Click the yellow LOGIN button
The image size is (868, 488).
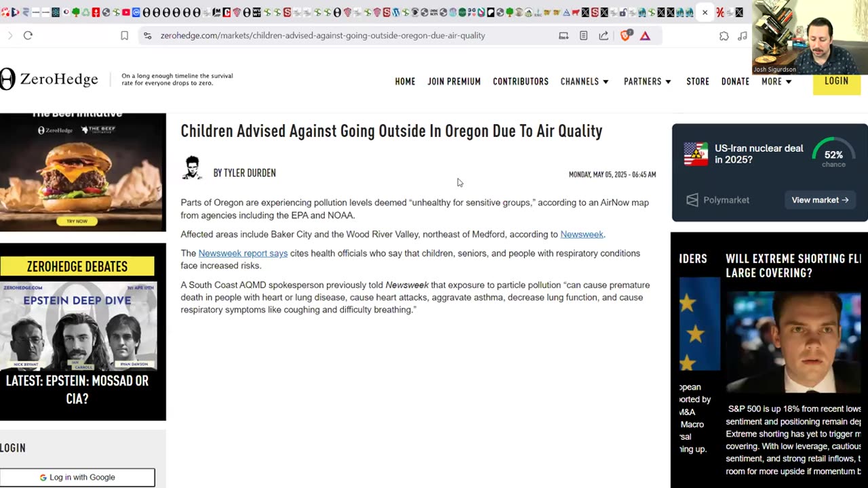(x=836, y=84)
